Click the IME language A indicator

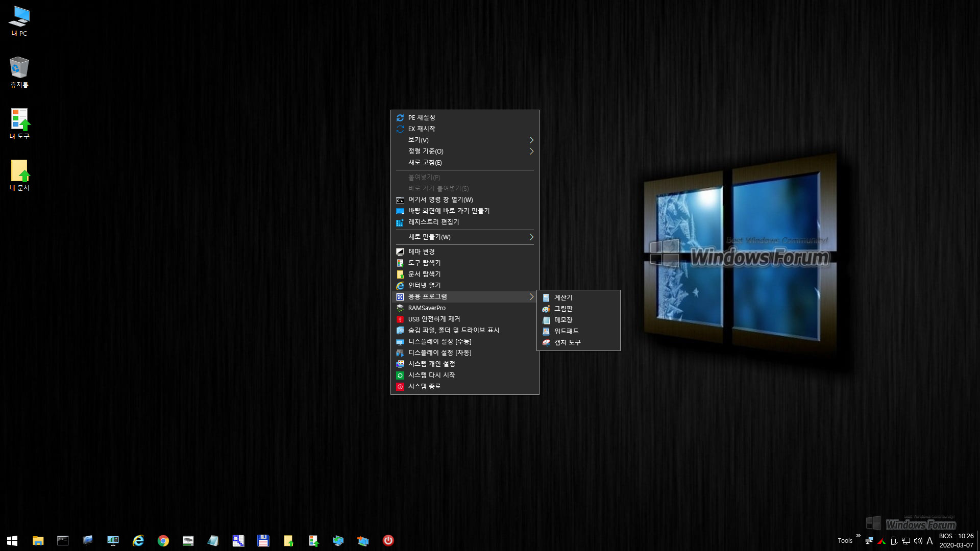[930, 541]
